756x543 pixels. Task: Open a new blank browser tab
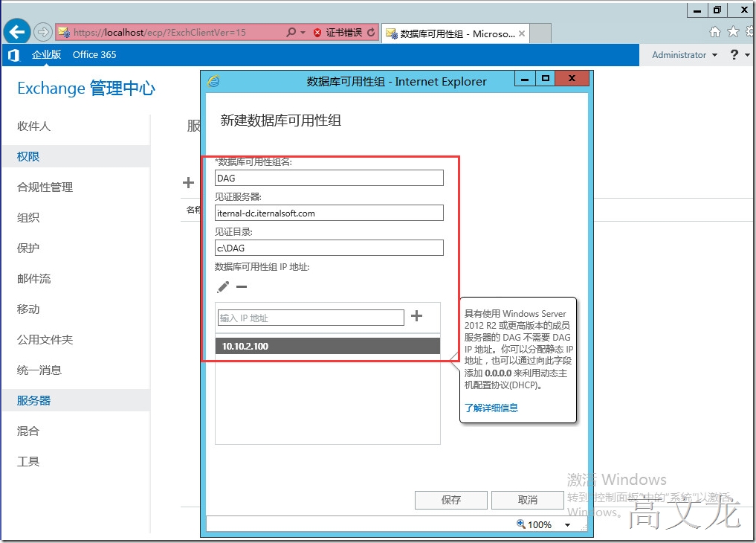click(540, 33)
